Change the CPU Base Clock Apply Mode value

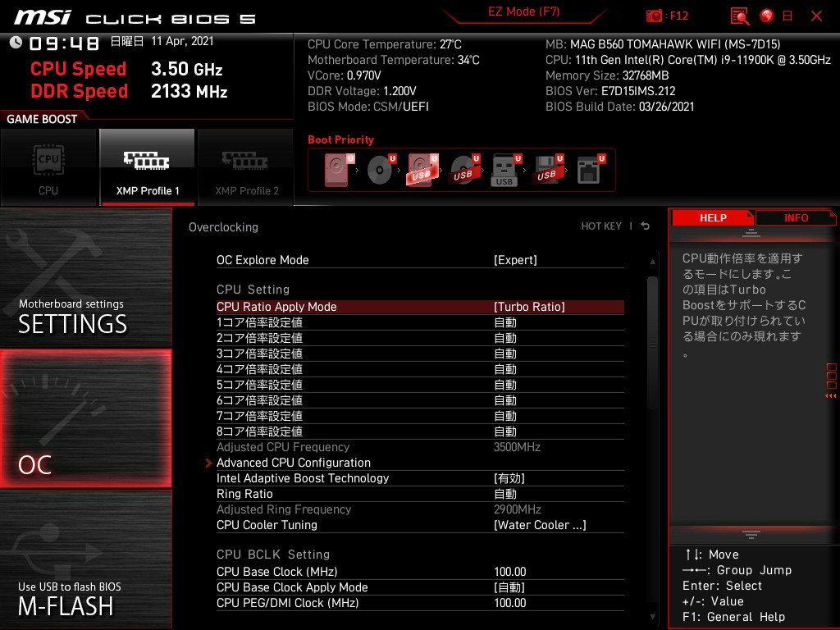tap(420, 587)
